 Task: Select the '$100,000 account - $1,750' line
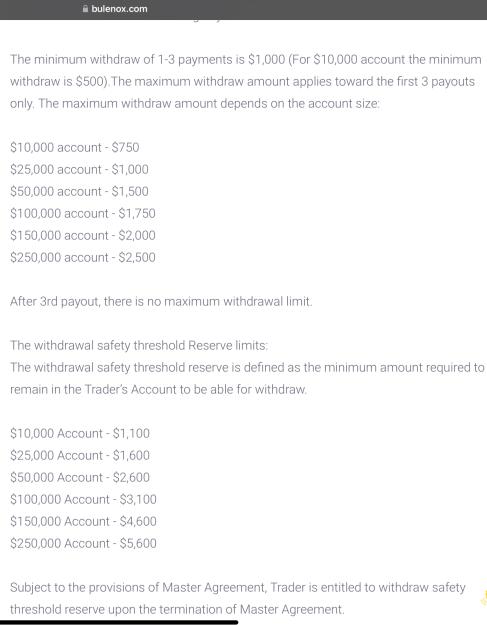(x=83, y=213)
